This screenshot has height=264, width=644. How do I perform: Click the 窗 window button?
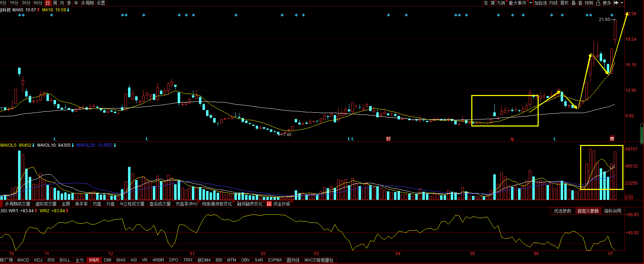point(581,3)
